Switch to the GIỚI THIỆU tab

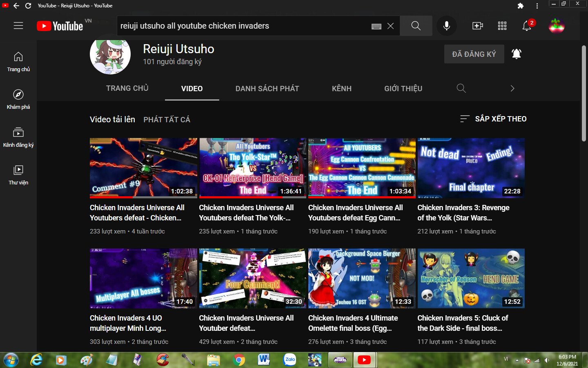pos(403,88)
